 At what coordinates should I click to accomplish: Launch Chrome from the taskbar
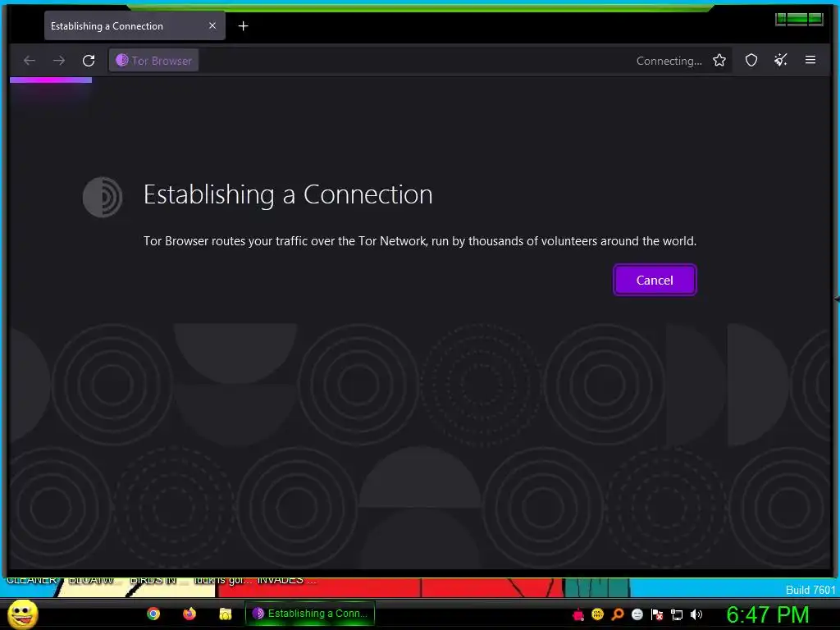click(x=153, y=614)
